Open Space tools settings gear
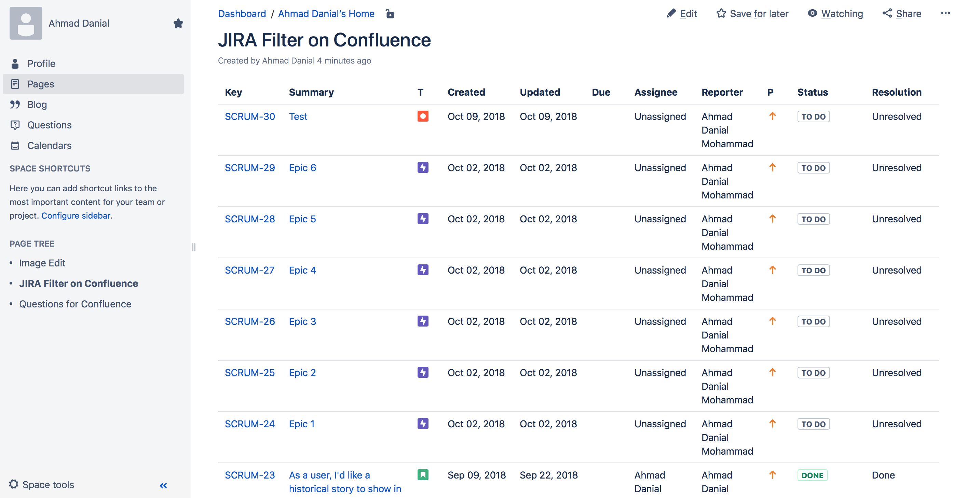The height and width of the screenshot is (498, 980). (14, 484)
